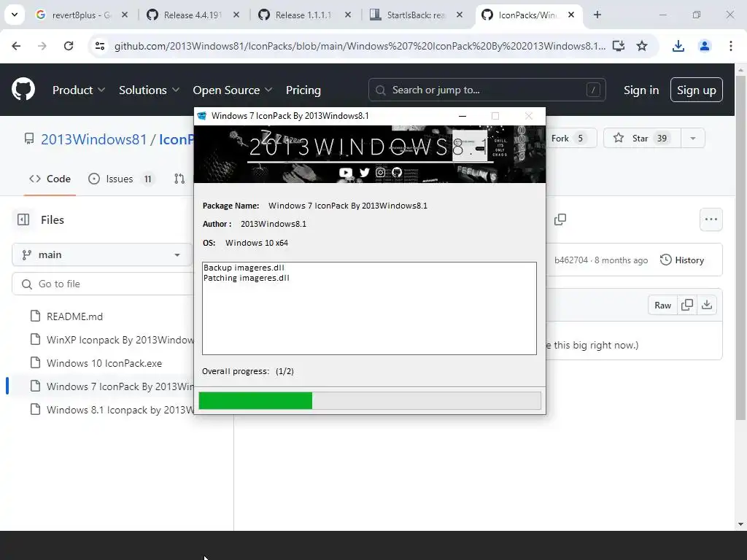747x560 pixels.
Task: Click the Instagram icon in installer banner
Action: (380, 172)
